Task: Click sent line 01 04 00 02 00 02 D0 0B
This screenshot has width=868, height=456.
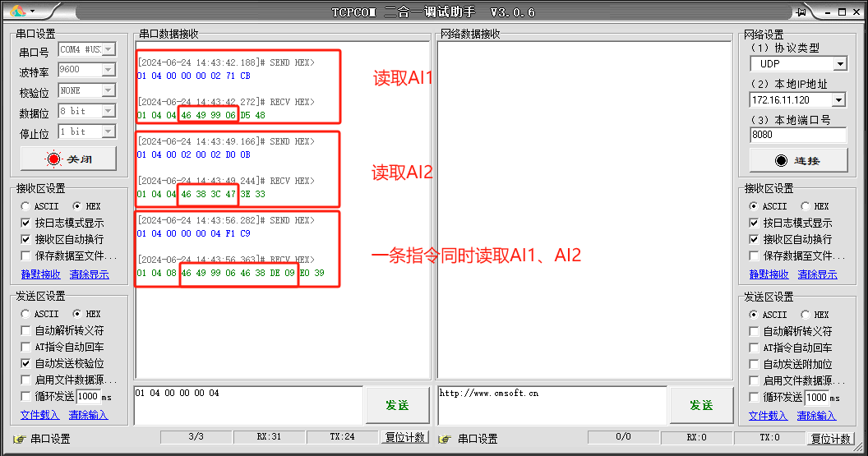Action: [x=194, y=155]
